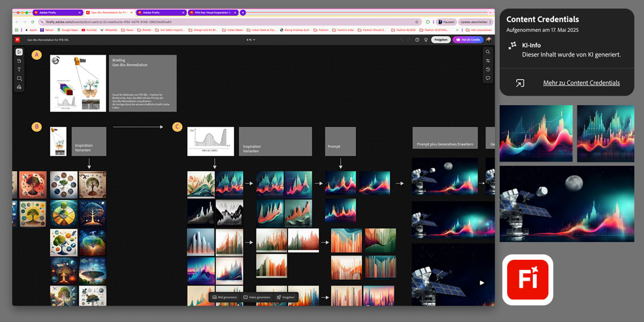
Task: Bookmark page with the star icon
Action: pyautogui.click(x=416, y=22)
